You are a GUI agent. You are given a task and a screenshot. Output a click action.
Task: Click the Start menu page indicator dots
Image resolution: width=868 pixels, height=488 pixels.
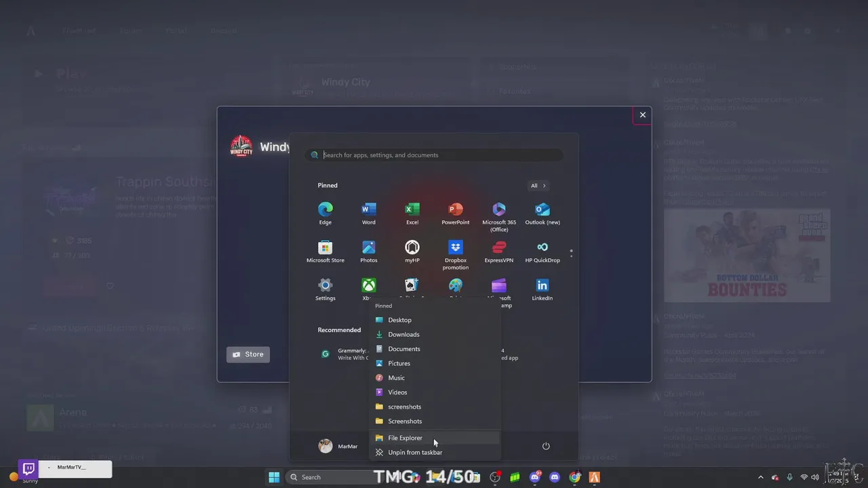[x=571, y=253]
